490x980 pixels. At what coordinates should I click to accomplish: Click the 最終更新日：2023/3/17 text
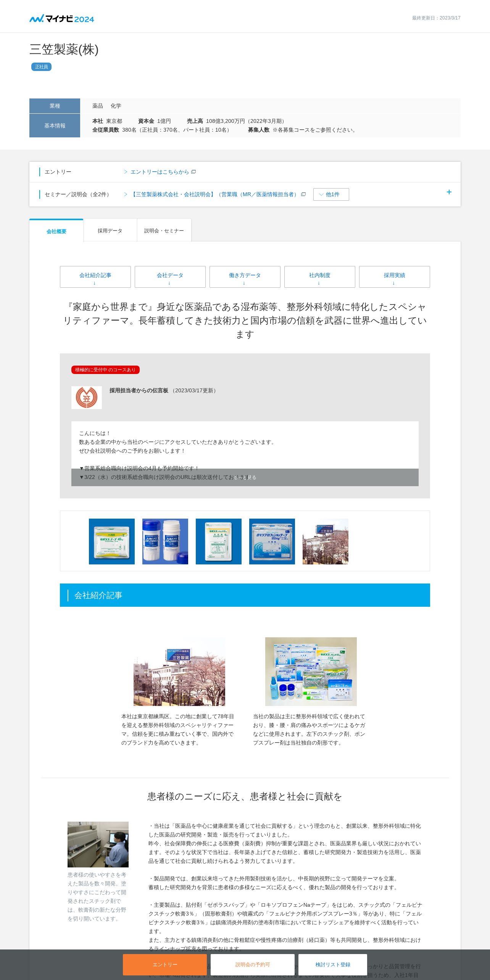436,18
